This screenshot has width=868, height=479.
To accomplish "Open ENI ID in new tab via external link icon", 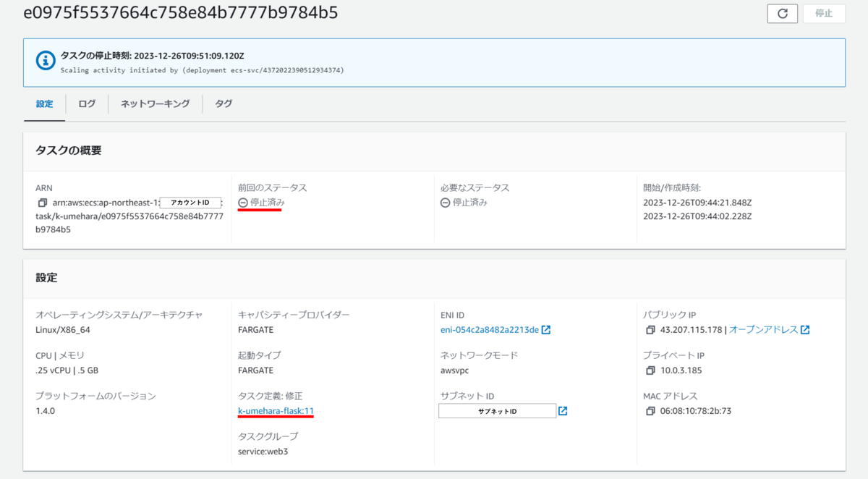I will pyautogui.click(x=547, y=329).
